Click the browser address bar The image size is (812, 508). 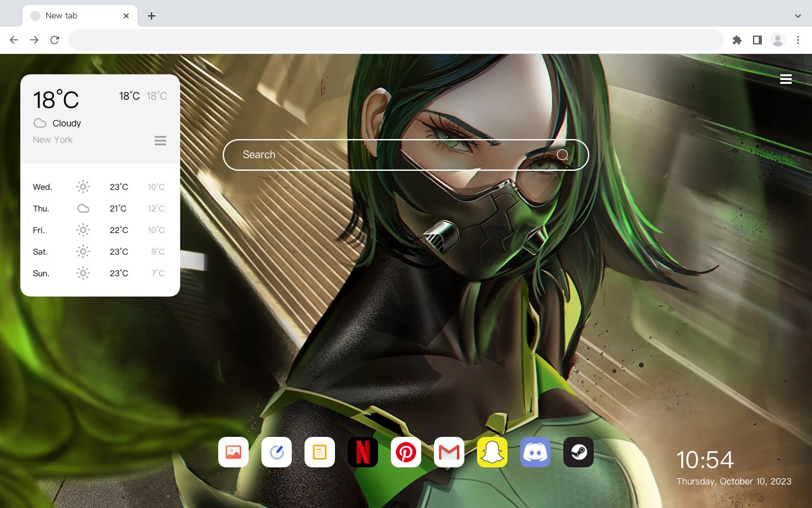[396, 40]
